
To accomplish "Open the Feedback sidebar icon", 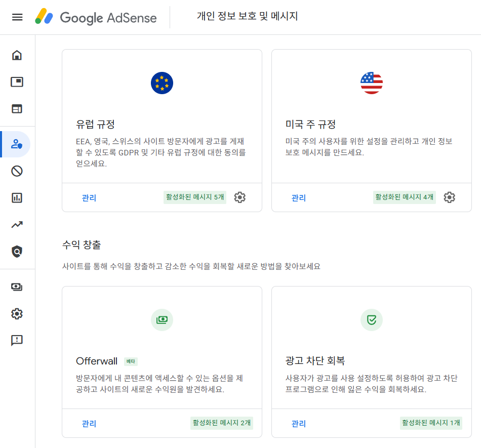I will tap(17, 341).
